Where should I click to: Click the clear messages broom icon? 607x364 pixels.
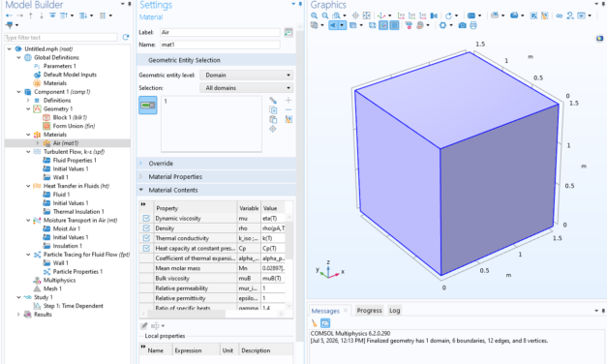click(x=314, y=323)
